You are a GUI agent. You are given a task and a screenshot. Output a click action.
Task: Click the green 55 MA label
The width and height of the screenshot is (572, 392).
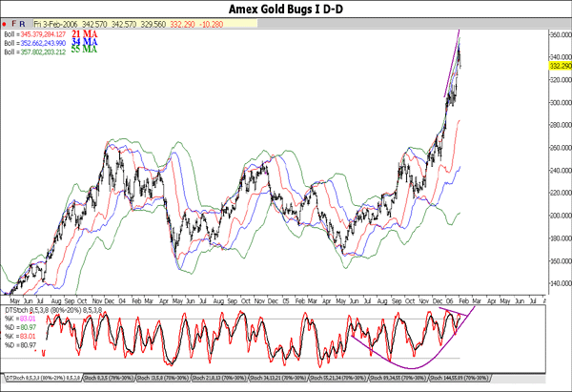pyautogui.click(x=84, y=50)
